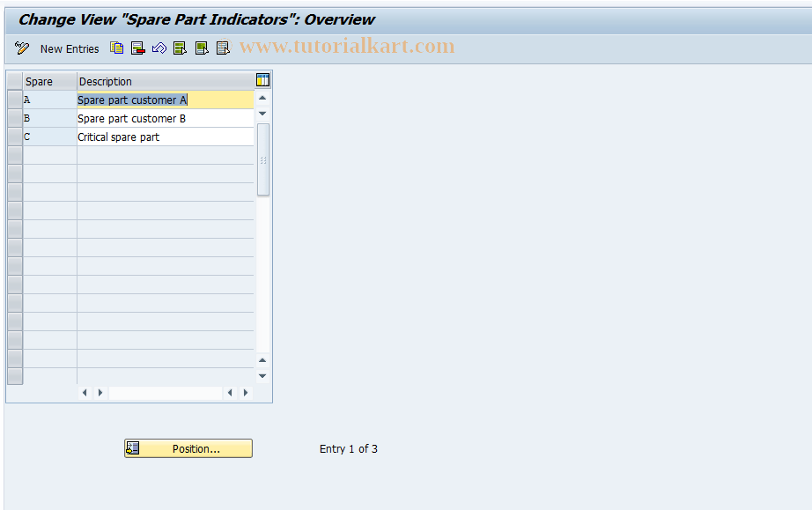
Task: Select the row for spare part indicator A
Action: click(14, 100)
